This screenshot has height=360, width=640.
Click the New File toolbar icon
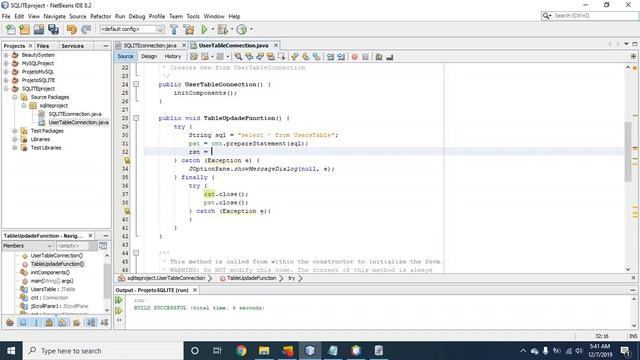[11, 29]
